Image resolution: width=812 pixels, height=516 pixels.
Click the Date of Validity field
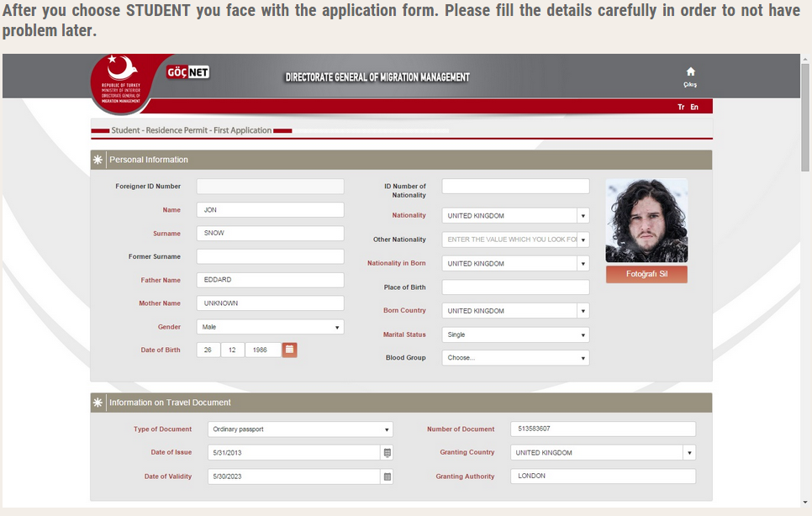pyautogui.click(x=294, y=477)
